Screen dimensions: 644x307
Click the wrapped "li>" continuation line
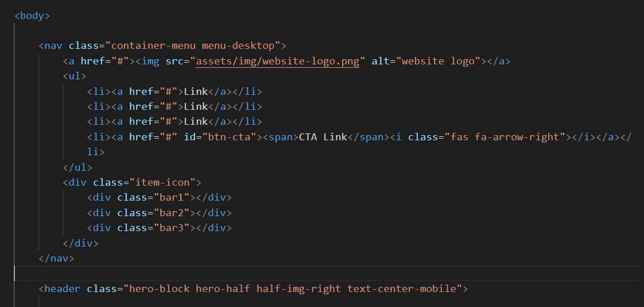96,152
